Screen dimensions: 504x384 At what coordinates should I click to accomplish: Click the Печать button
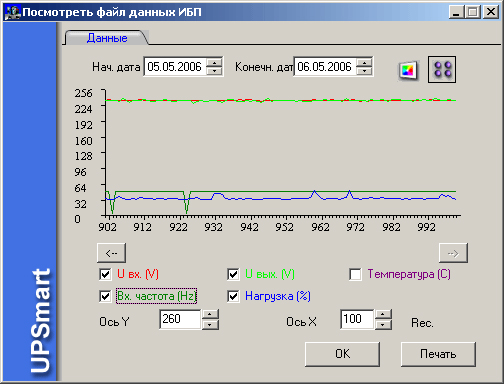click(438, 354)
